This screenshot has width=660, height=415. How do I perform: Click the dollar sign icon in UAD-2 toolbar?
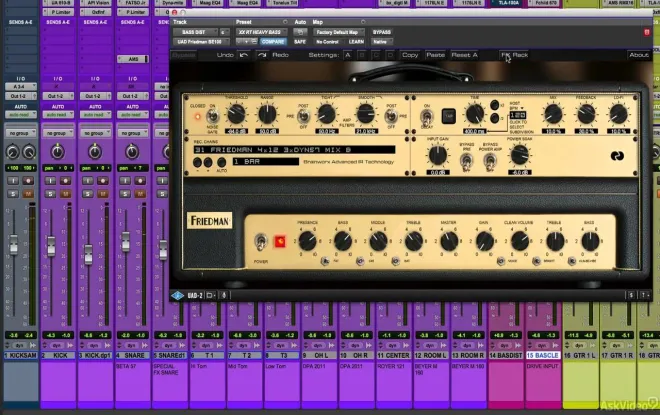(x=631, y=295)
